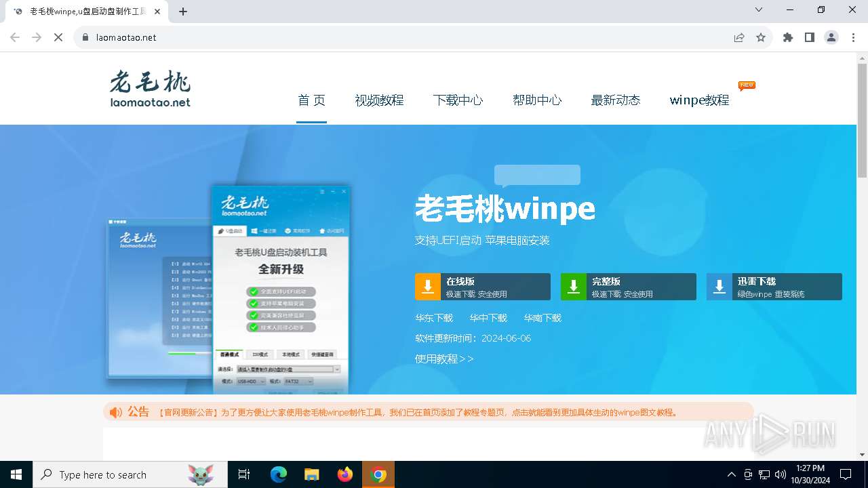This screenshot has width=868, height=488.
Task: Open the Chrome extensions puzzle icon
Action: 788,37
